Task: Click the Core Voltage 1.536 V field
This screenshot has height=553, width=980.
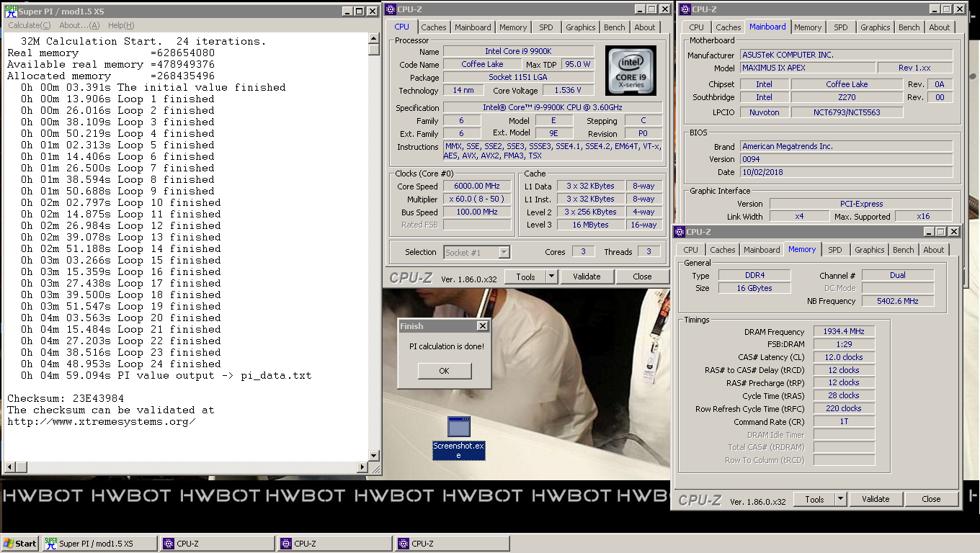Action: [568, 91]
